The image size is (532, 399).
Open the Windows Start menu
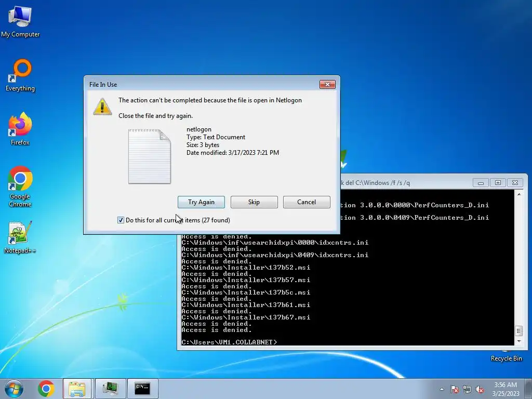pos(14,389)
